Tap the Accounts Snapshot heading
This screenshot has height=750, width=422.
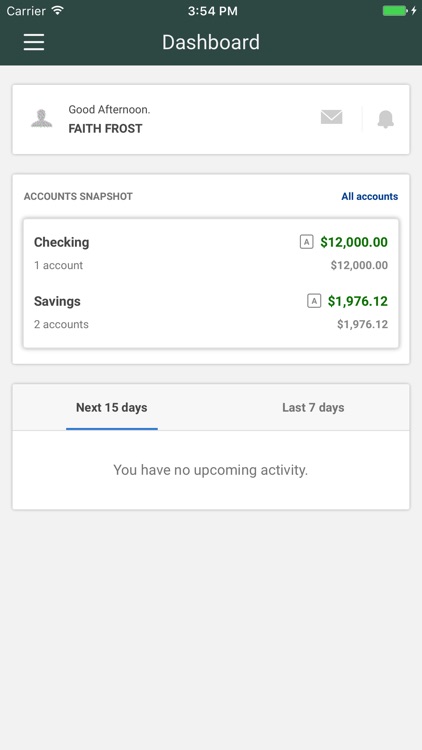[78, 197]
